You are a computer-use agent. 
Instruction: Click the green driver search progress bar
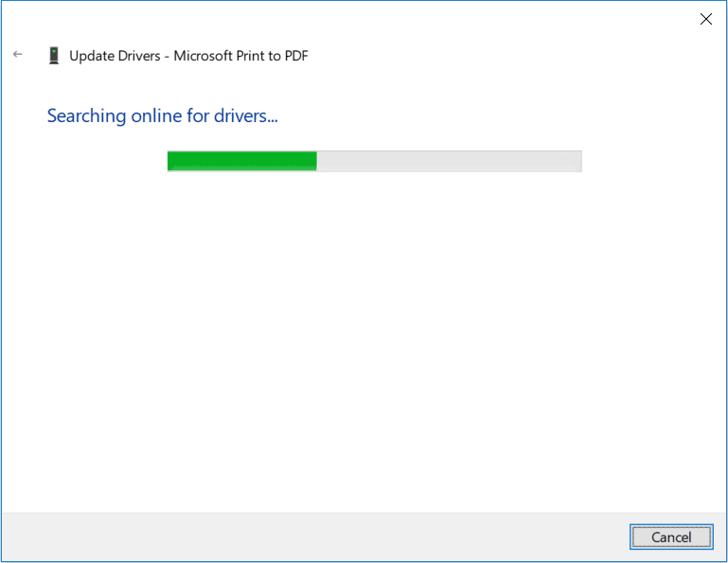[374, 161]
